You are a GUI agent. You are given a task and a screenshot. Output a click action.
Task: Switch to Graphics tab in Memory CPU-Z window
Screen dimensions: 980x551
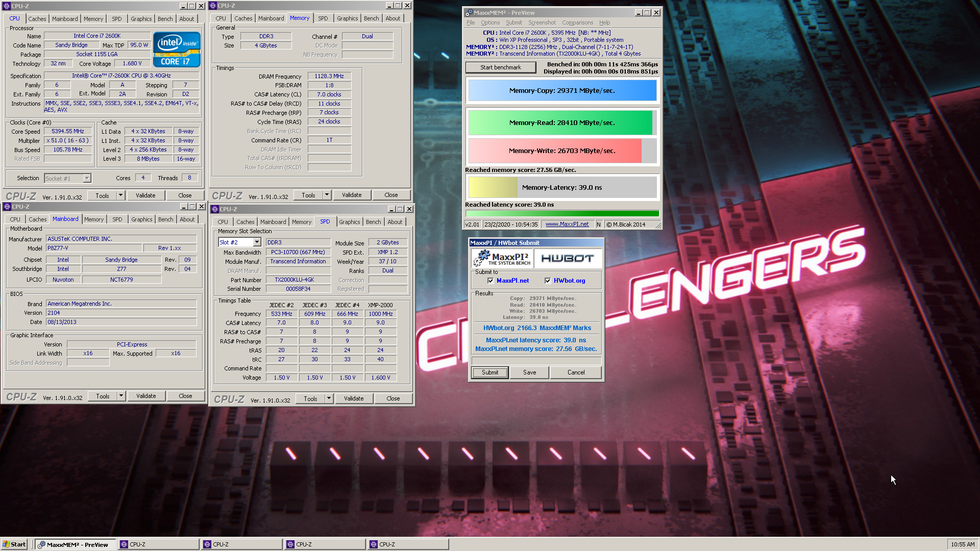[x=347, y=18]
